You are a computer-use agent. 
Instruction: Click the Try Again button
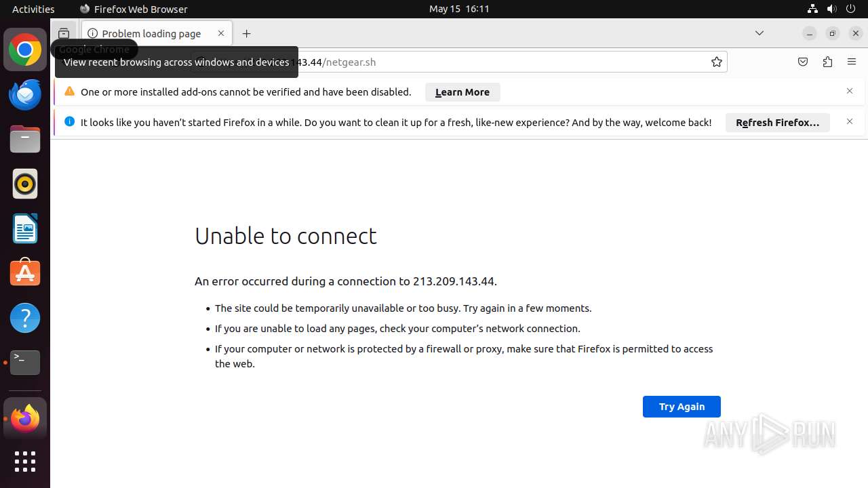[x=682, y=407]
